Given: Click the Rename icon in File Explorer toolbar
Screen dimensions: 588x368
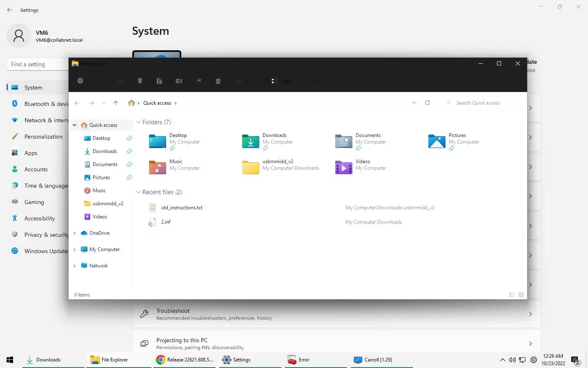Looking at the screenshot, I should pos(179,81).
